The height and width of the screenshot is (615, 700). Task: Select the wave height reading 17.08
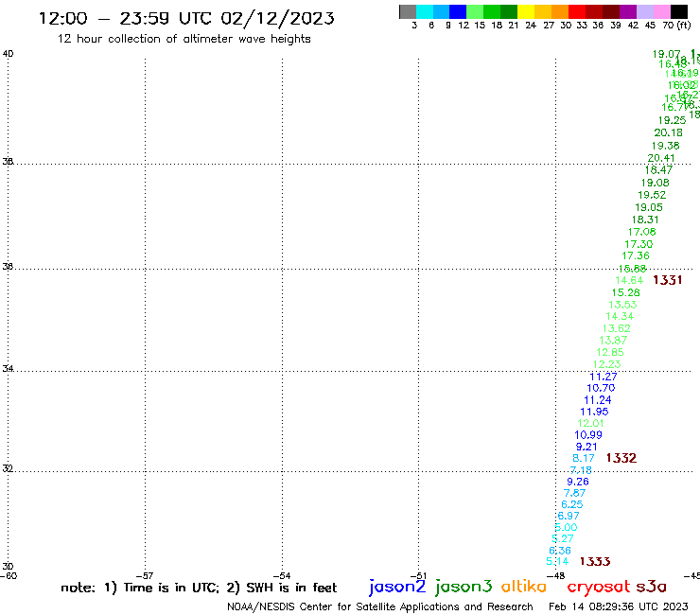tap(642, 232)
